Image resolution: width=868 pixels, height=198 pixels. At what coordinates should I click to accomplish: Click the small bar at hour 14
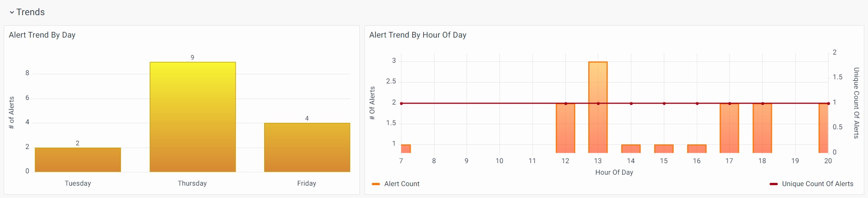(631, 148)
